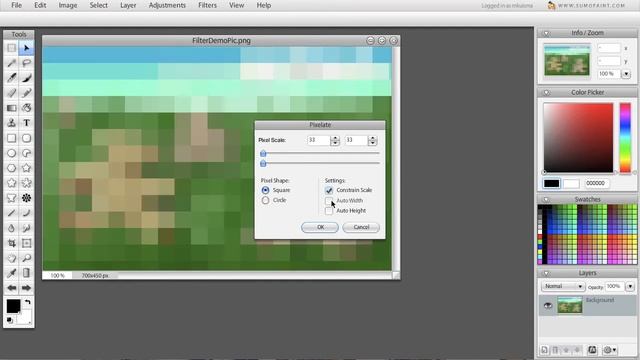
Task: Open the layer options gear dropdown
Action: (x=610, y=350)
